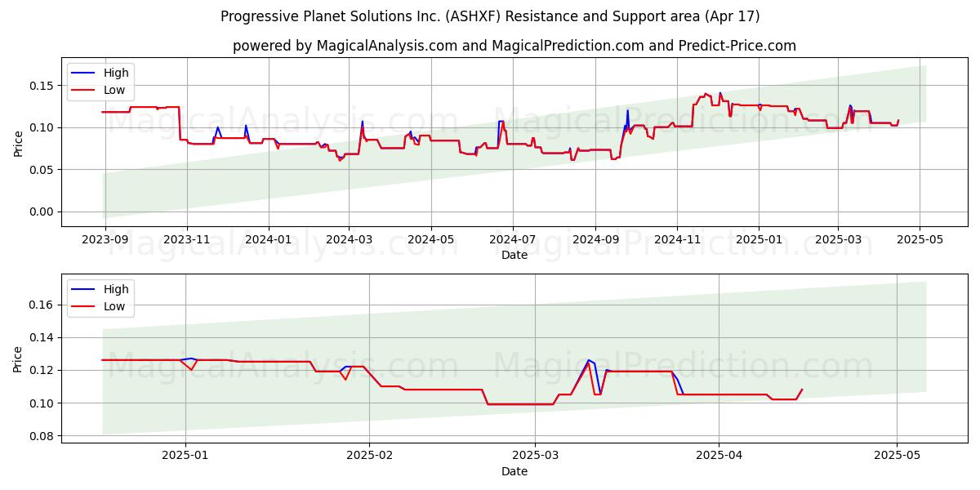
Task: Click the '2024-03' tick label
Action: (350, 238)
